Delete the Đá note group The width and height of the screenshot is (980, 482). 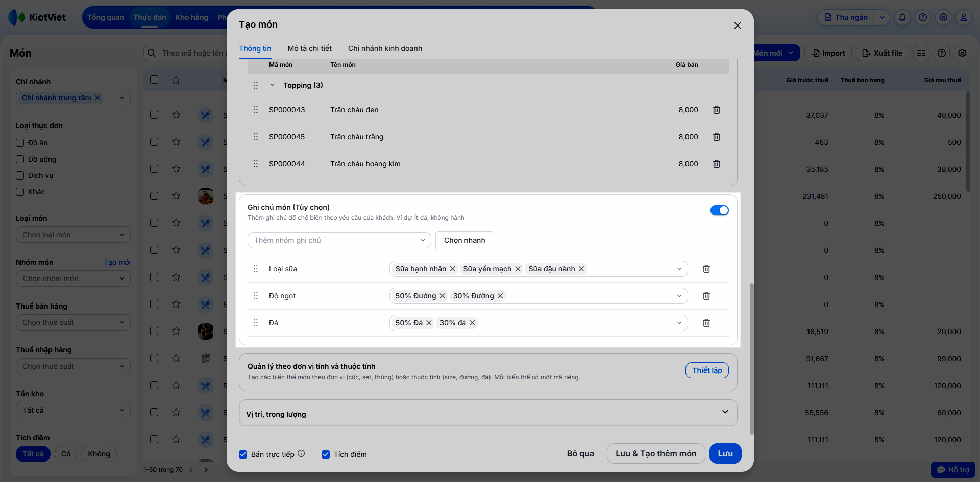[x=706, y=323]
